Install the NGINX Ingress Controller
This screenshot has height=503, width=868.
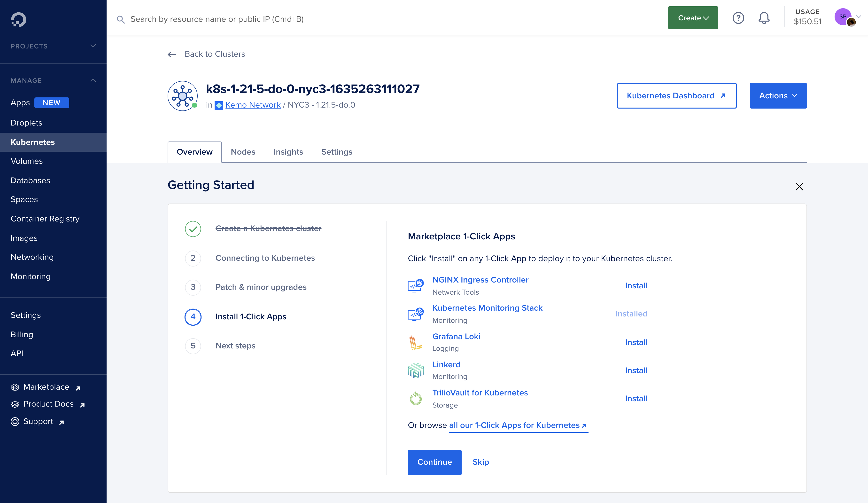pos(636,286)
